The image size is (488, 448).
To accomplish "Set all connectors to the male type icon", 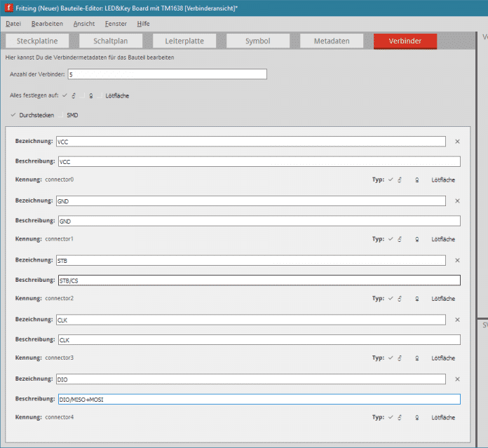I will (74, 95).
